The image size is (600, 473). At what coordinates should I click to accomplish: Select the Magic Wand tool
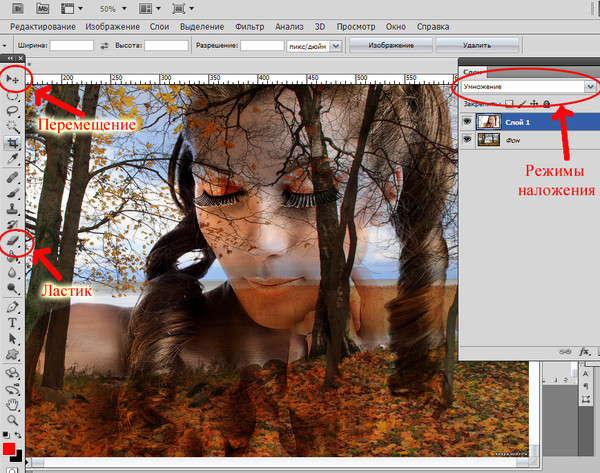coord(12,127)
